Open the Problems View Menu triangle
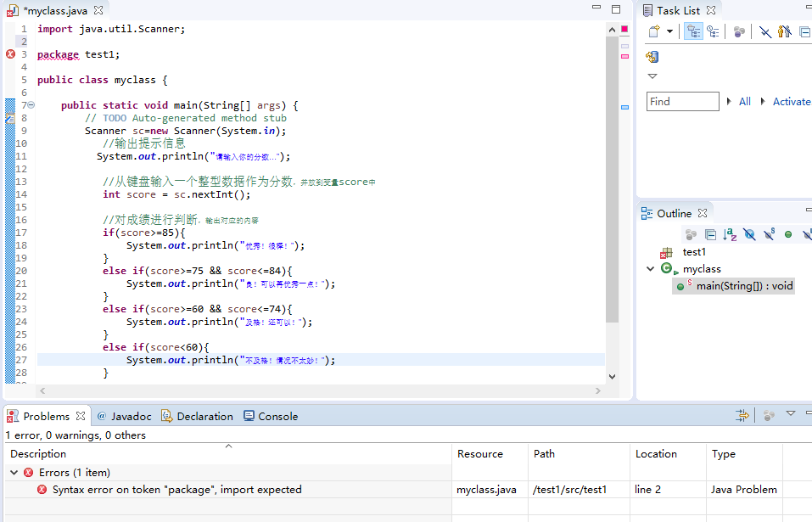Screen dimensions: 812x522 click(791, 413)
